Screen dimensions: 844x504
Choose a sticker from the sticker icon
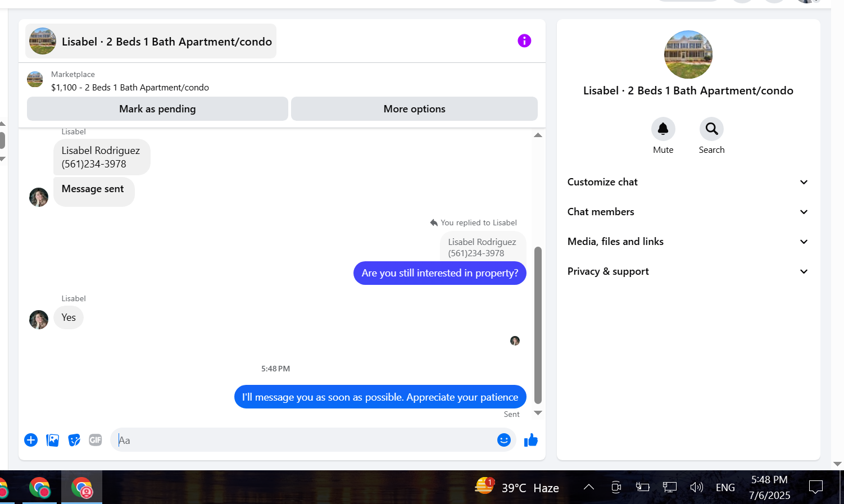pos(74,440)
